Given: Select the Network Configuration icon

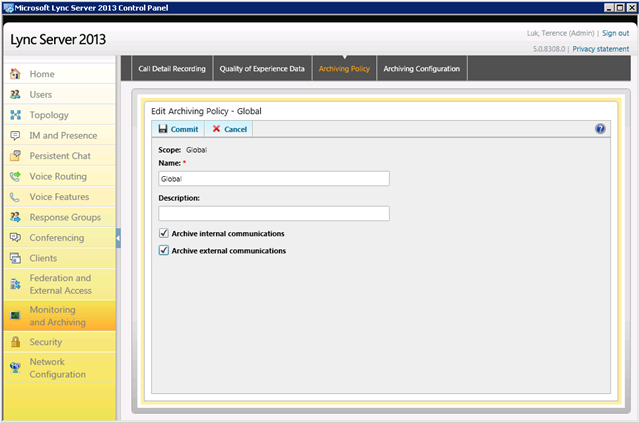Looking at the screenshot, I should [x=15, y=366].
